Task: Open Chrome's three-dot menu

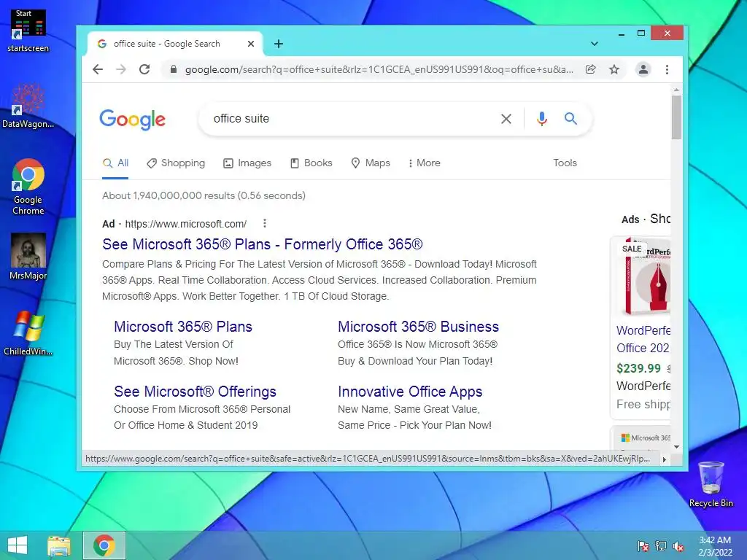Action: [x=667, y=69]
